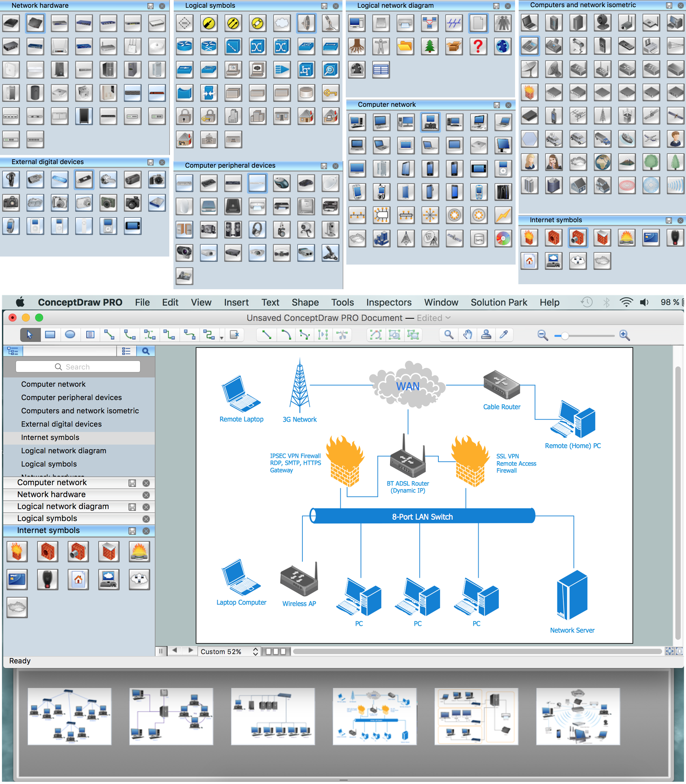Click the pause splitter button near page arrows
This screenshot has width=686, height=784.
pos(161,651)
